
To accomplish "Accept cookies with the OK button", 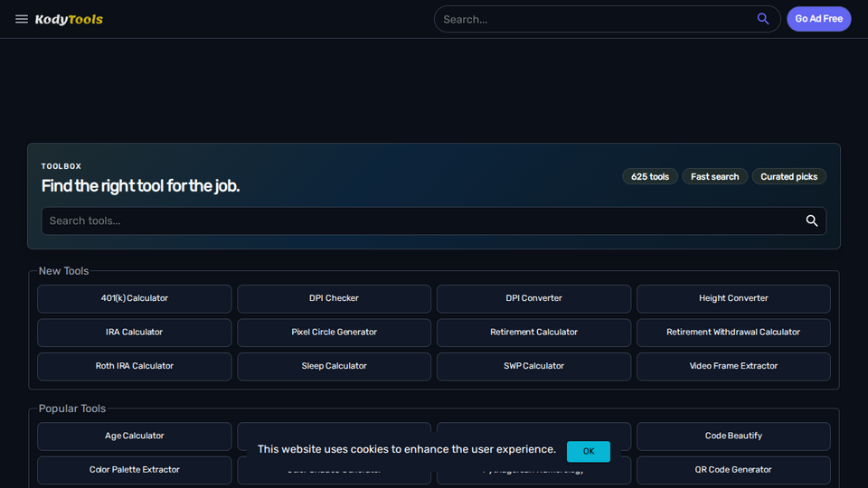I will (589, 452).
